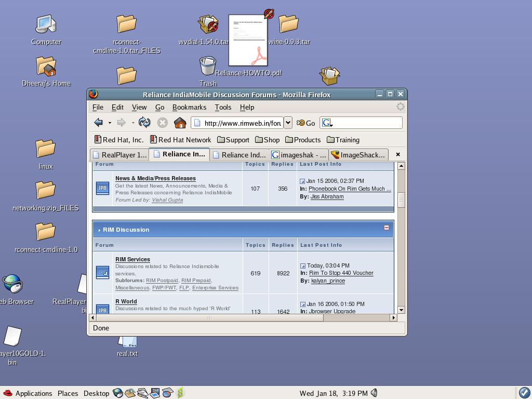Click the vertical scrollbar up arrow
Image resolution: width=532 pixels, height=399 pixels.
click(x=401, y=166)
